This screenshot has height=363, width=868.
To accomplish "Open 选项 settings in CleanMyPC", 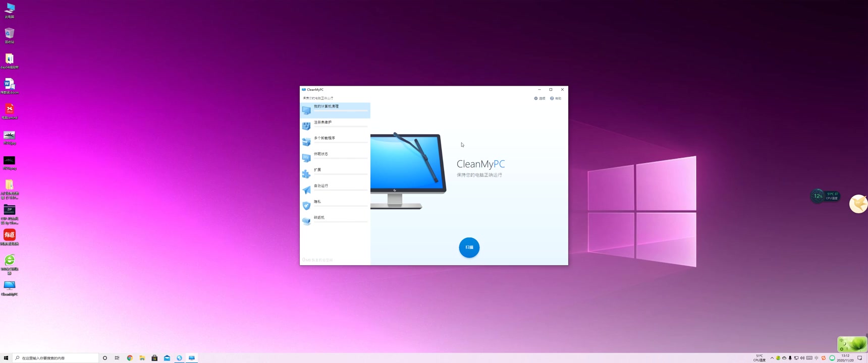I will tap(539, 98).
